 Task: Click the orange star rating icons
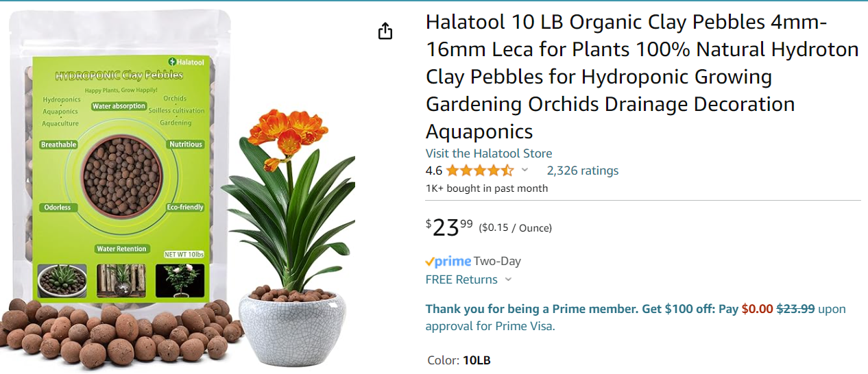(479, 171)
